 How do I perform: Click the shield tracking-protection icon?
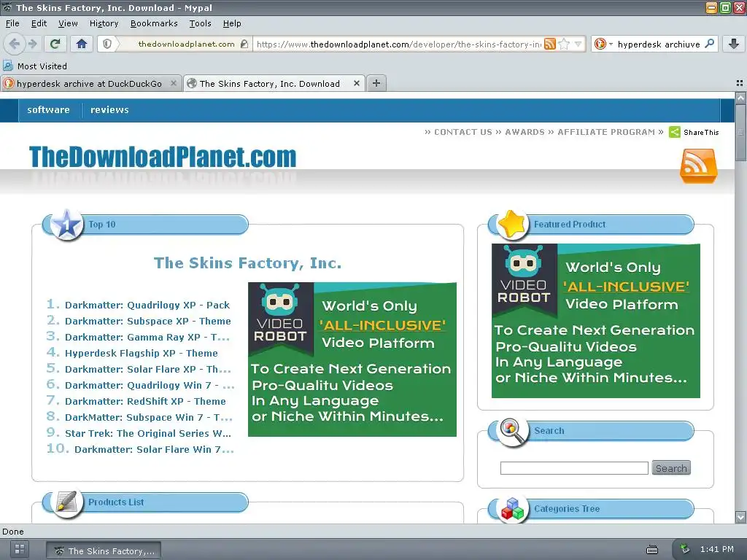pyautogui.click(x=107, y=44)
